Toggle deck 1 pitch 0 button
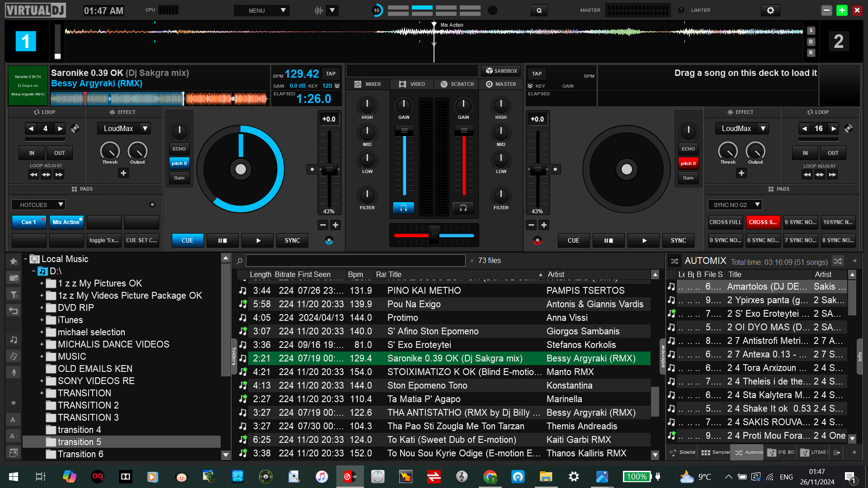The image size is (868, 488). click(179, 163)
